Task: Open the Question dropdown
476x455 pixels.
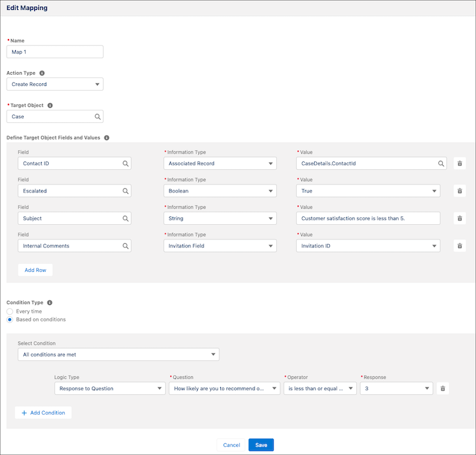Action: click(x=224, y=388)
